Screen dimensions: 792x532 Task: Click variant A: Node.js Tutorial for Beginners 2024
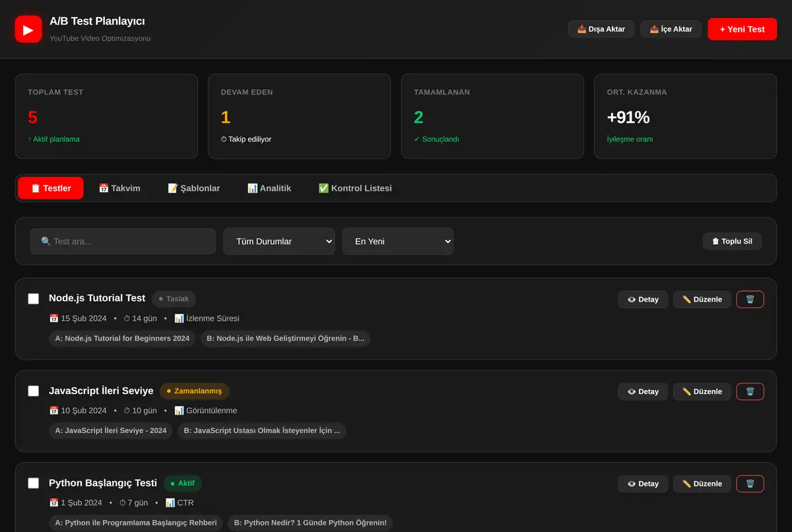pos(122,339)
